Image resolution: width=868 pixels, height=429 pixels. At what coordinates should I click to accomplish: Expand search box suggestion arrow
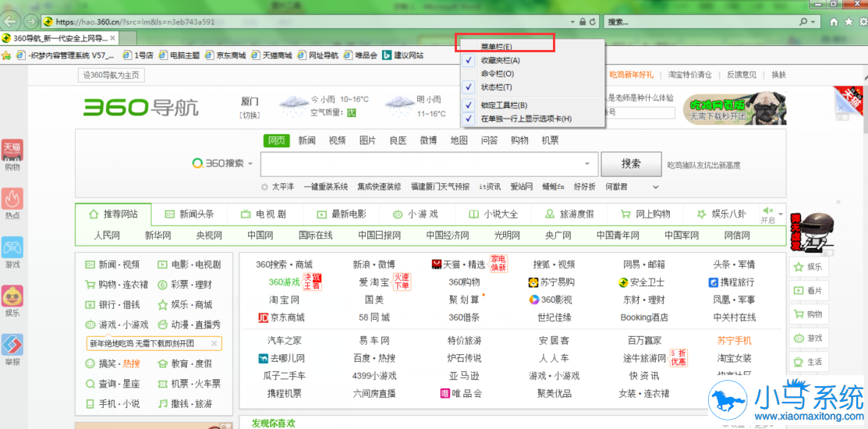(586, 164)
